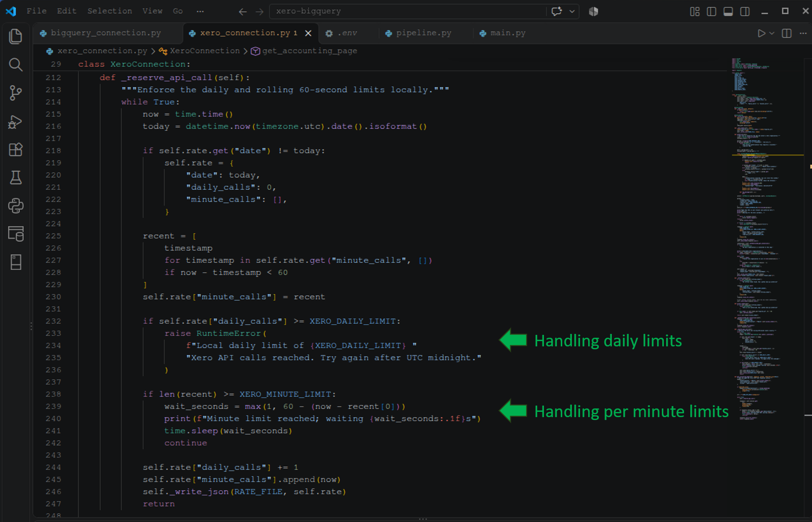Toggle the secondary side bar visibility
Viewport: 812px width, 522px height.
[x=745, y=12]
